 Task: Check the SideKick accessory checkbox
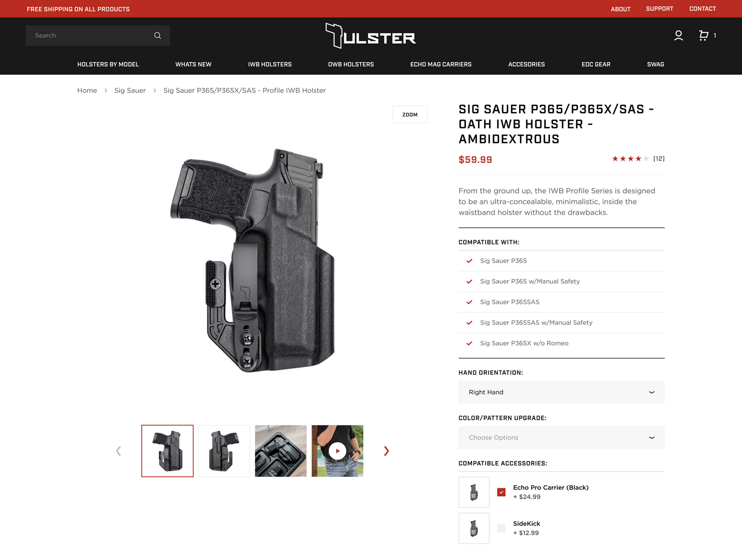(501, 528)
